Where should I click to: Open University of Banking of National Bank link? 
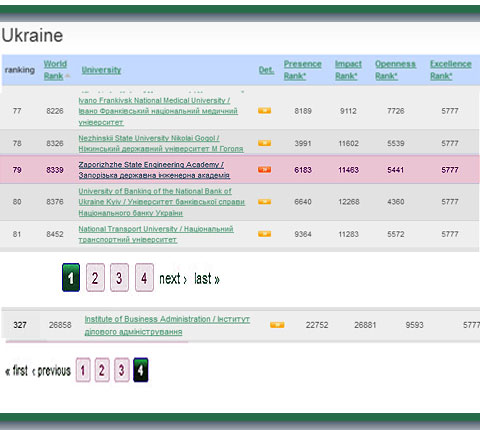pos(162,202)
